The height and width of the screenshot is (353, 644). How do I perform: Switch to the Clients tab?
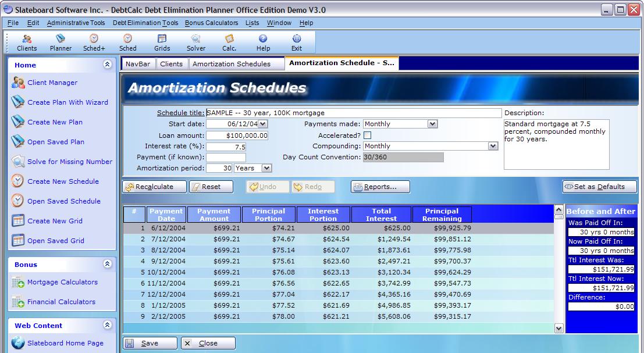pos(171,64)
